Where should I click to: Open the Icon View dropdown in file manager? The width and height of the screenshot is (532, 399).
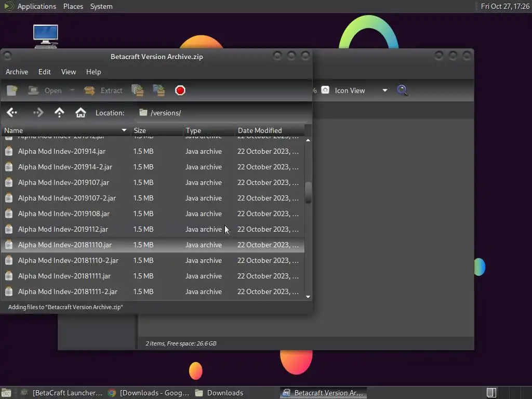pos(361,90)
